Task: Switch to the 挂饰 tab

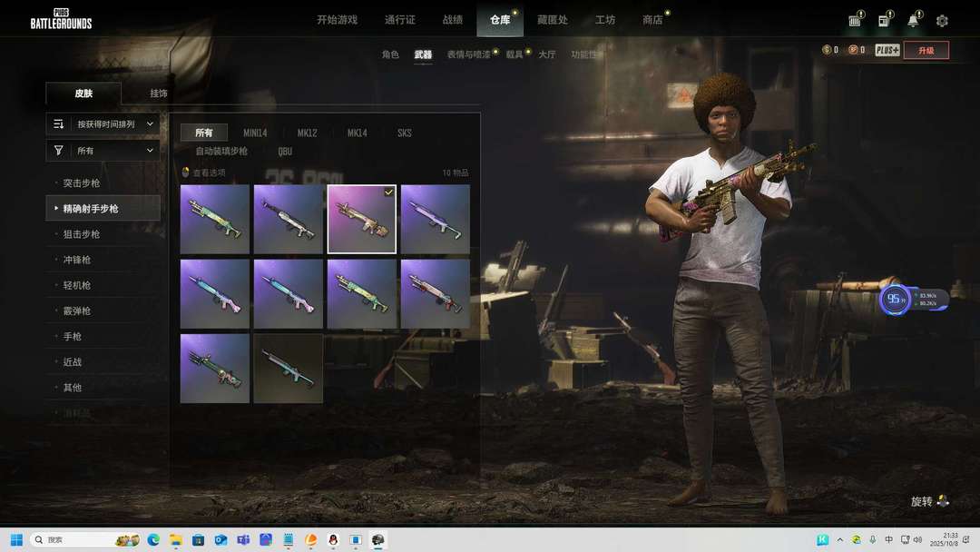Action: [159, 94]
